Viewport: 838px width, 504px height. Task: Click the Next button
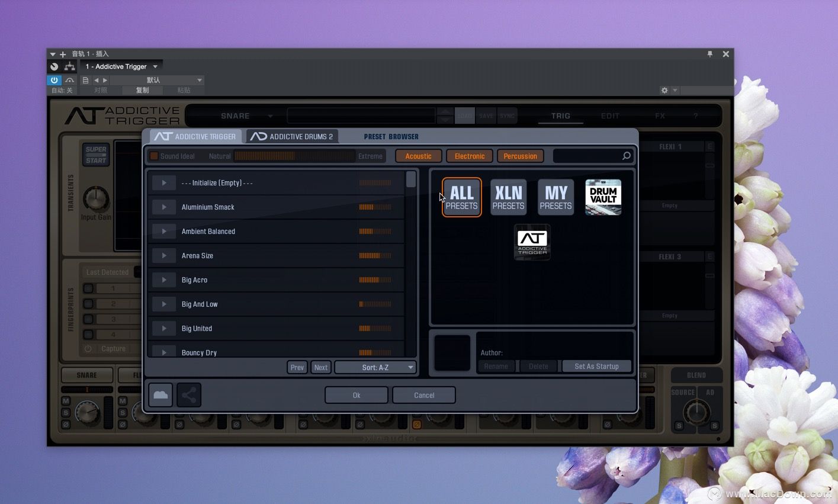(x=321, y=367)
